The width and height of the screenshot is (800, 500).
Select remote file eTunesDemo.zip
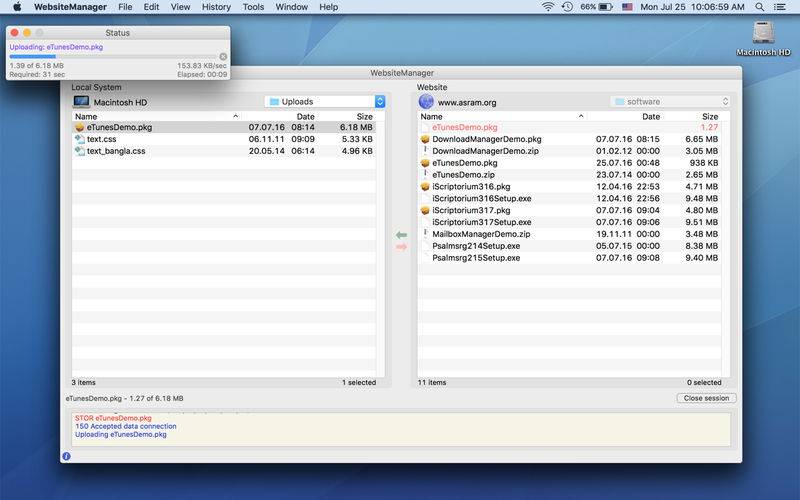coord(569,175)
